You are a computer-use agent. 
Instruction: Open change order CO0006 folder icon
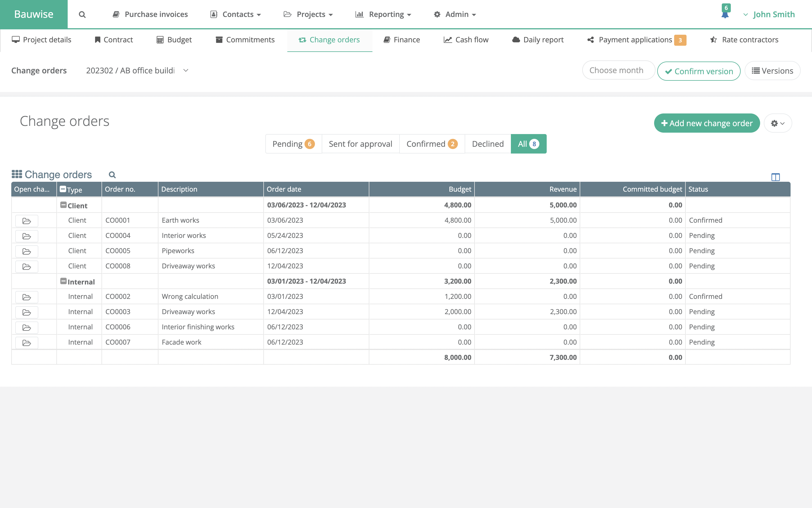pyautogui.click(x=27, y=328)
